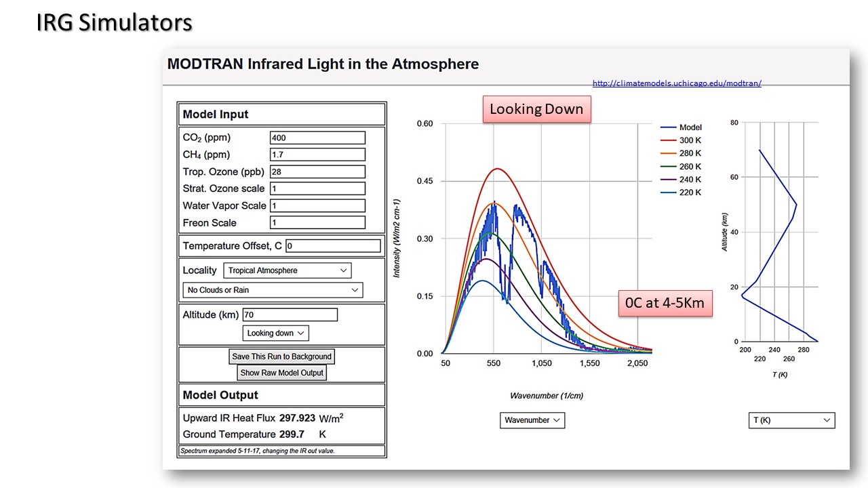Open the Locality Tropical Atmosphere dropdown

[287, 270]
